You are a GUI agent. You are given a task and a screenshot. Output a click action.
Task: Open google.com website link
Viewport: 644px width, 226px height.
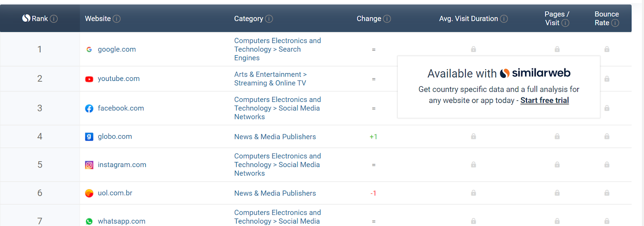(117, 49)
